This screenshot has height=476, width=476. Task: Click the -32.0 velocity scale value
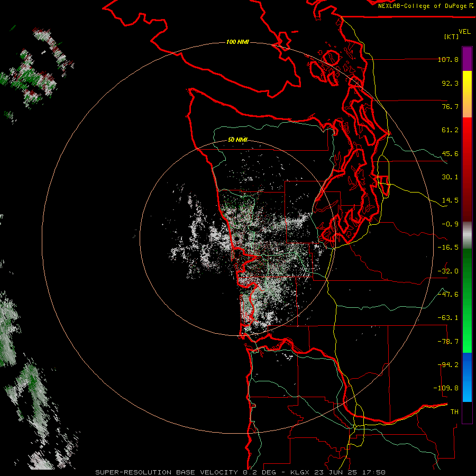(x=448, y=271)
